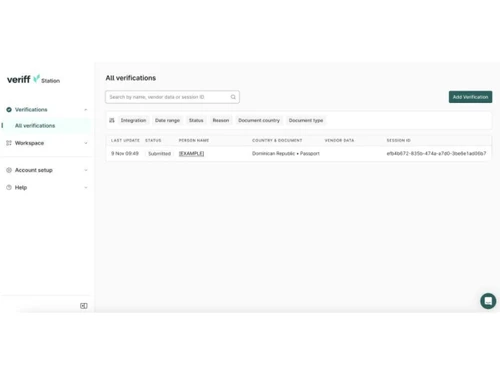Screen dimensions: 500x375
Task: Click the All verifications page heading
Action: pyautogui.click(x=131, y=78)
